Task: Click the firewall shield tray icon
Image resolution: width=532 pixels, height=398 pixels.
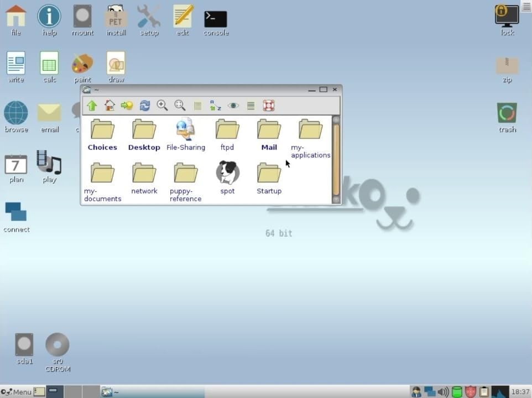Action: (x=470, y=392)
